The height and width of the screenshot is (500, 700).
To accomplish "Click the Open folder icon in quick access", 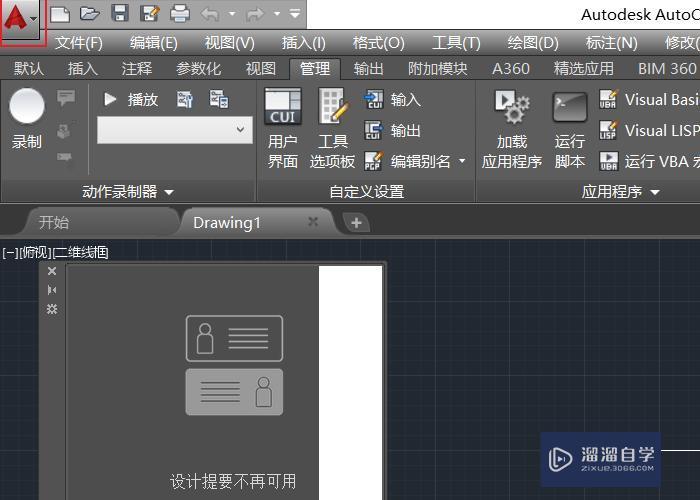I will point(90,14).
